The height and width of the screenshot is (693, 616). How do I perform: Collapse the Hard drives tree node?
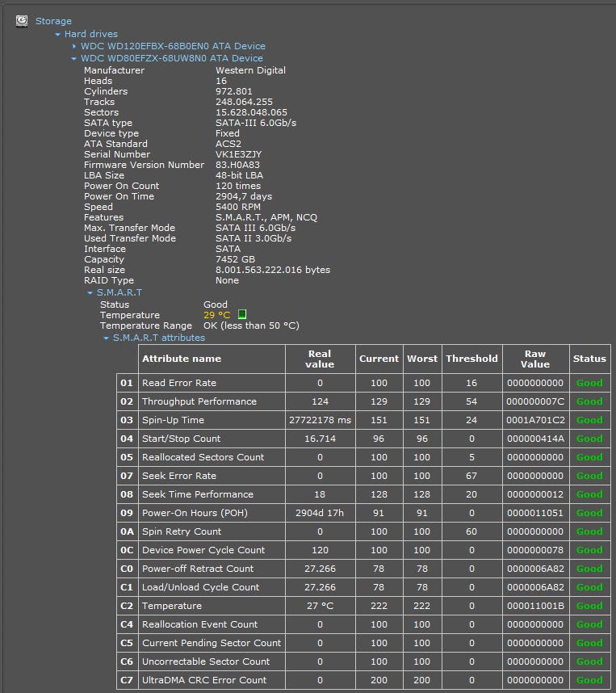point(58,35)
